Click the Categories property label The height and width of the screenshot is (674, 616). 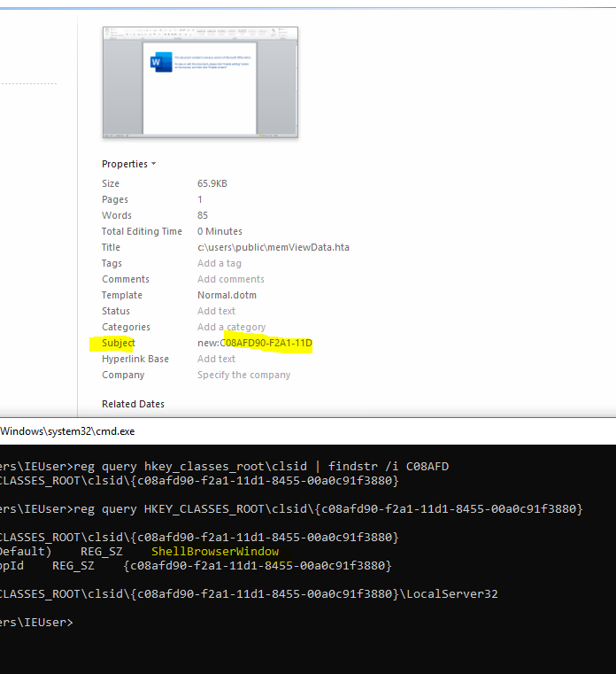(126, 327)
